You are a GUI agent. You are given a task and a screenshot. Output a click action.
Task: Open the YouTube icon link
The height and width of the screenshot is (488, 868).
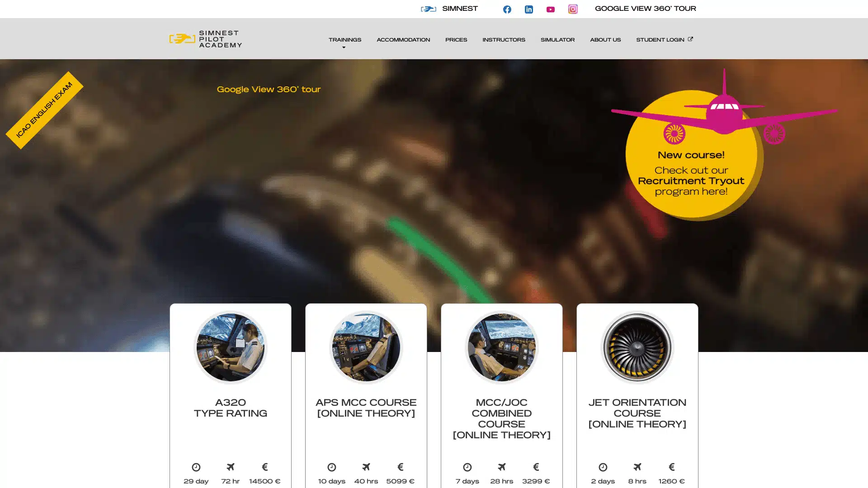pyautogui.click(x=550, y=9)
